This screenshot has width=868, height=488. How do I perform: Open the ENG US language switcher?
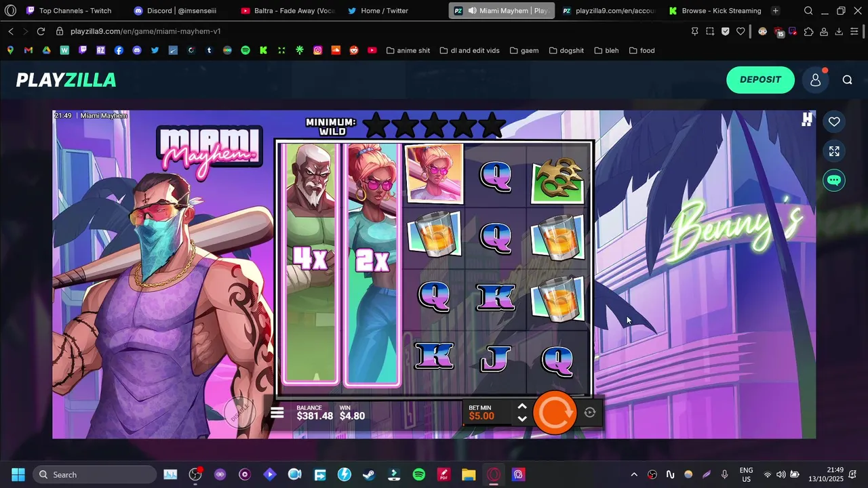click(x=746, y=474)
